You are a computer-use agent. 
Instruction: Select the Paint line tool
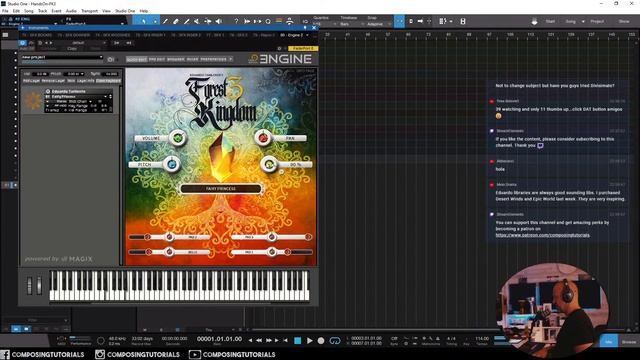[186, 21]
